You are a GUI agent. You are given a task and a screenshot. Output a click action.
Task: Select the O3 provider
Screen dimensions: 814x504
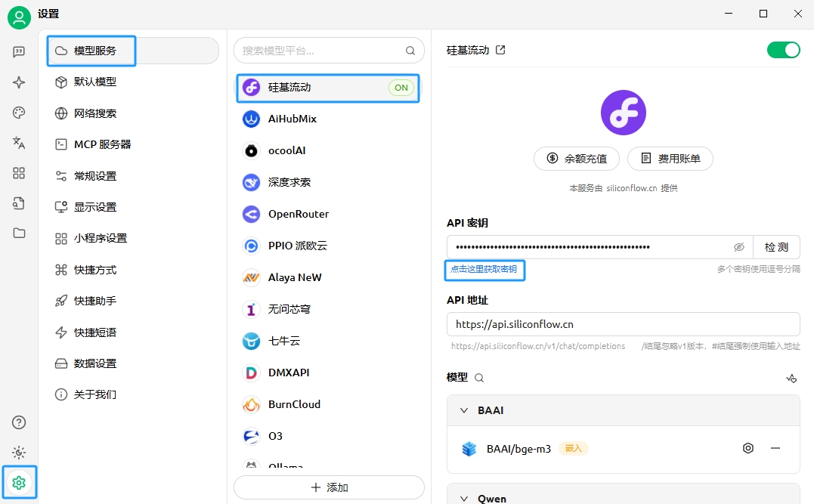329,436
